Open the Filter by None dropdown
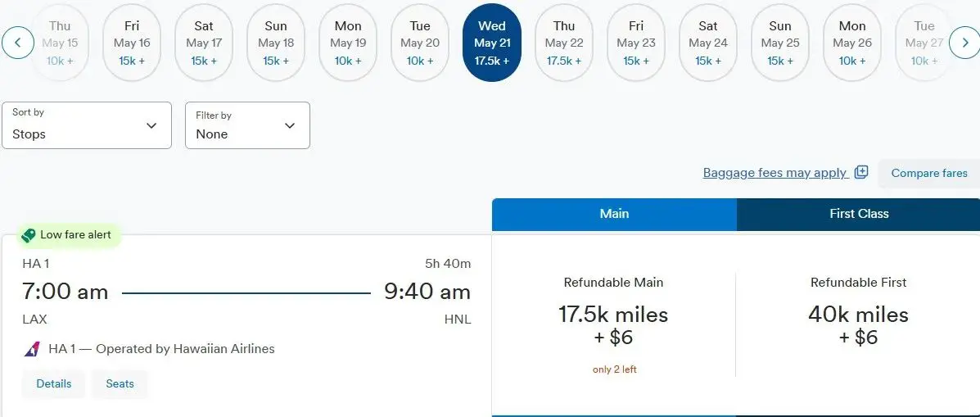 click(247, 125)
